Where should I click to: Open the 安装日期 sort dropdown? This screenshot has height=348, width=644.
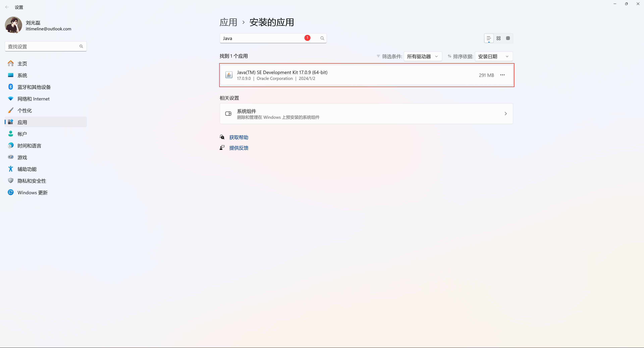click(494, 56)
